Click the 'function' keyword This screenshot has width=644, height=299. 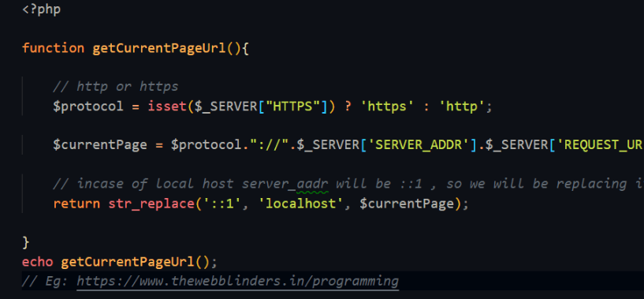click(53, 48)
